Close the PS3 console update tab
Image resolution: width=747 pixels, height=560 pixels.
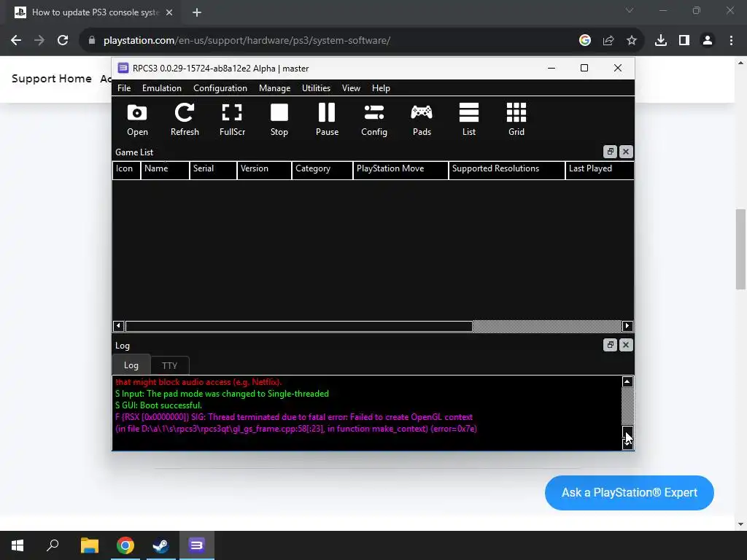tap(169, 12)
